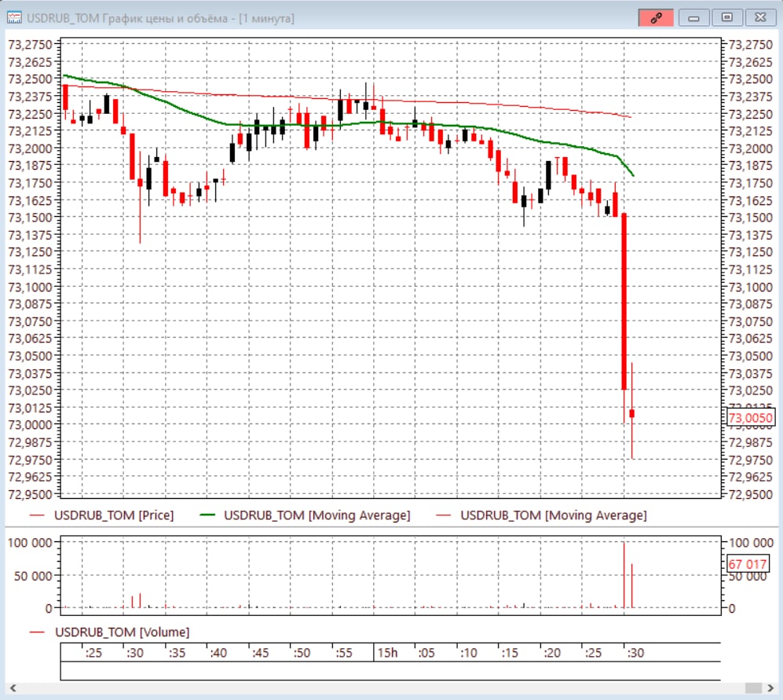Click the horizontal scrollbar thumb
The image size is (783, 700).
tap(753, 688)
